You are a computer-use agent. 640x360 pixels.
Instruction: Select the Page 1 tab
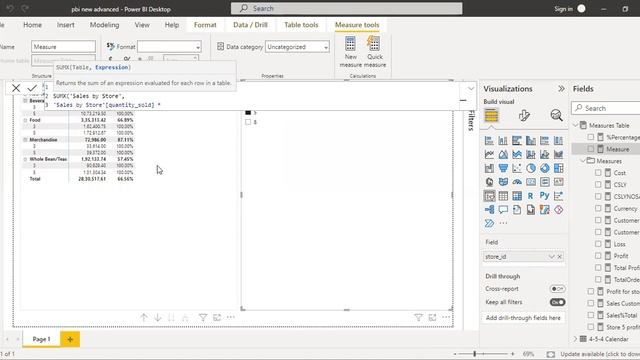pyautogui.click(x=41, y=339)
